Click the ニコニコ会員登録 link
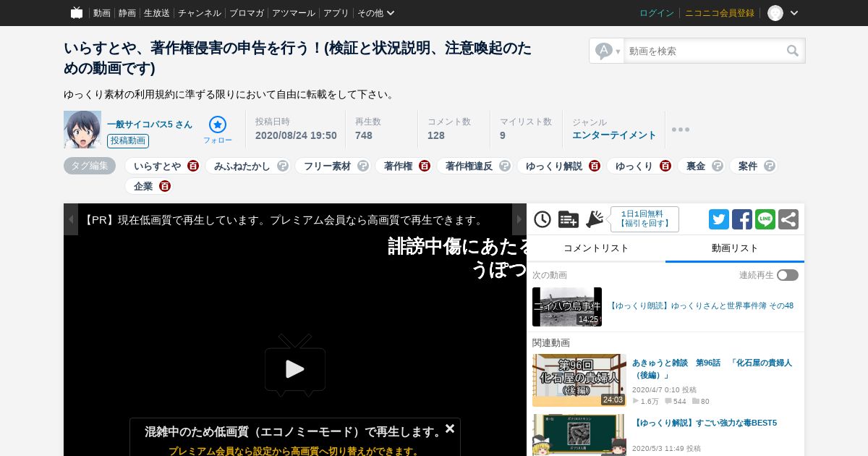The image size is (868, 456). point(720,13)
